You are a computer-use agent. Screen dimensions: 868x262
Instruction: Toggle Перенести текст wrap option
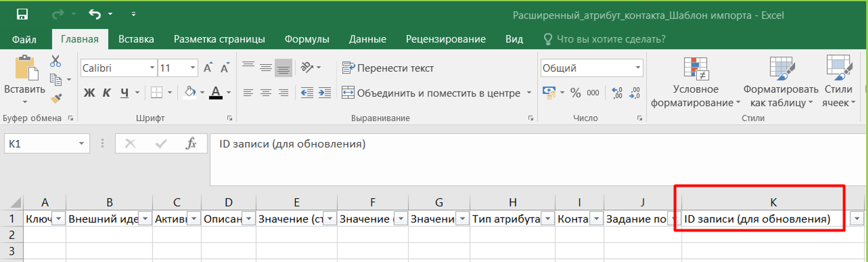click(x=388, y=68)
